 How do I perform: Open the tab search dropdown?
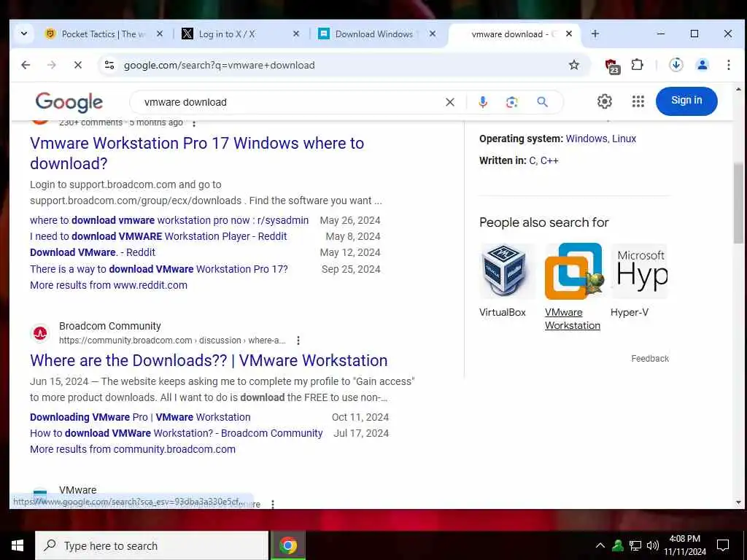24,34
